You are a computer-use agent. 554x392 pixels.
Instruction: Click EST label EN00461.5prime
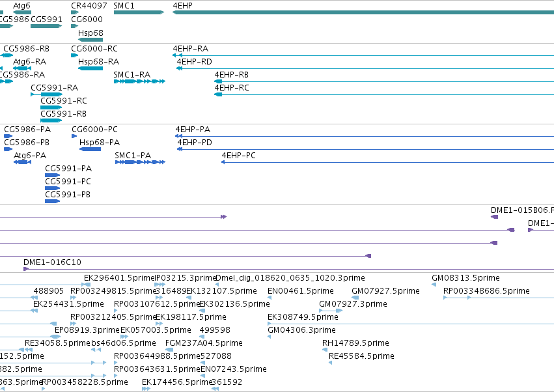tap(301, 291)
